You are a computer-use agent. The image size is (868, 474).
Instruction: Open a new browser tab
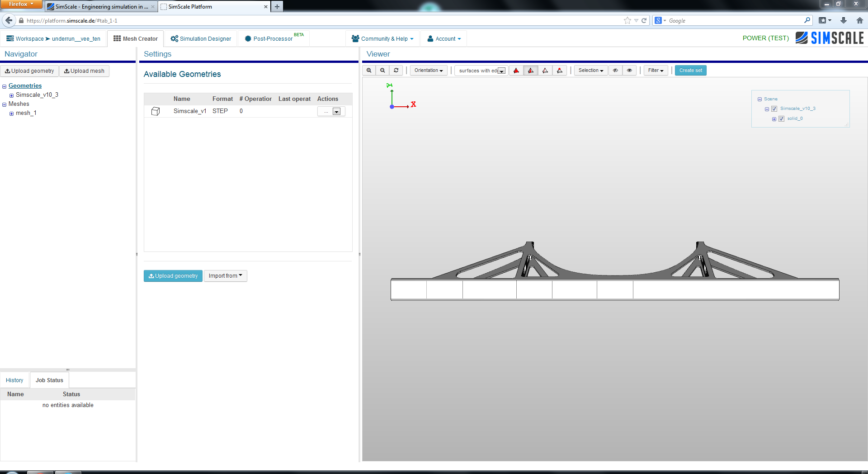(277, 7)
